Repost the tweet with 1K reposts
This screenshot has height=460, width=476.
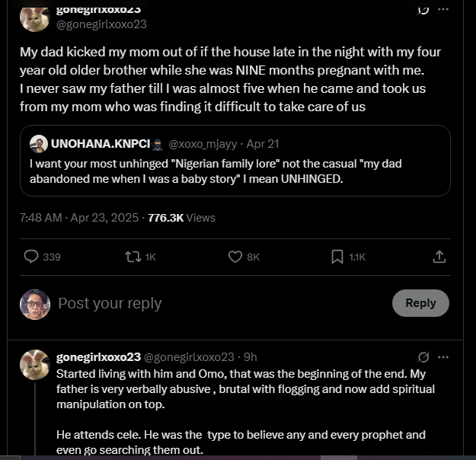(x=133, y=257)
